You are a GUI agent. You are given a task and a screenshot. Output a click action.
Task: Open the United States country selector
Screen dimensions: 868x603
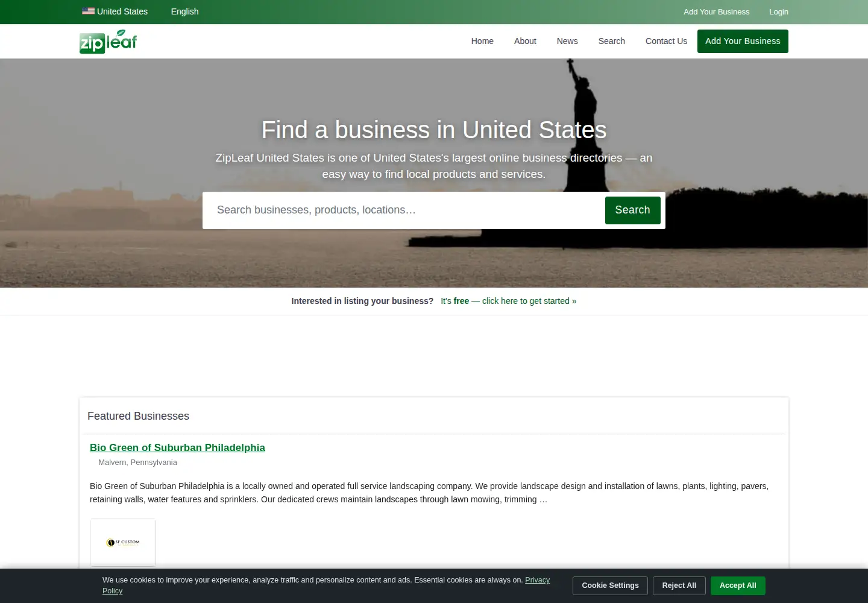[x=115, y=11]
